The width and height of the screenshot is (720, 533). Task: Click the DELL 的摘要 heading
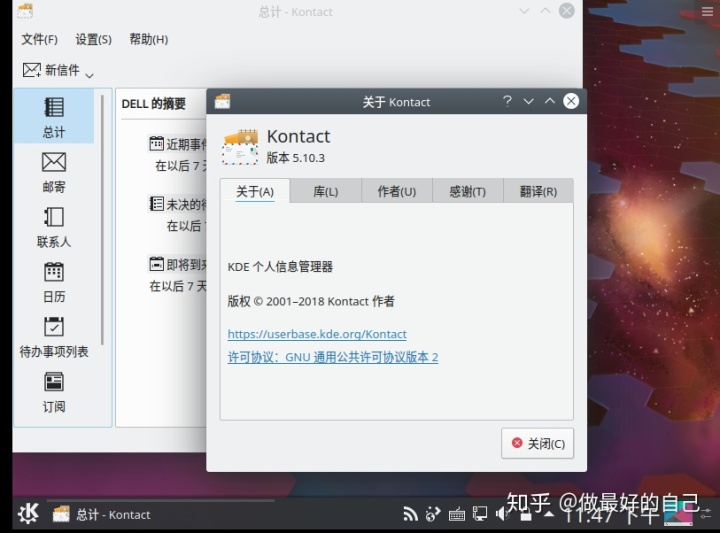pos(153,104)
